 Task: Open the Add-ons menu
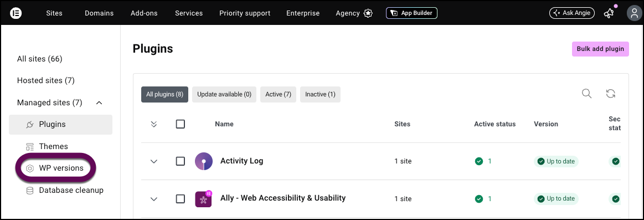click(x=144, y=13)
